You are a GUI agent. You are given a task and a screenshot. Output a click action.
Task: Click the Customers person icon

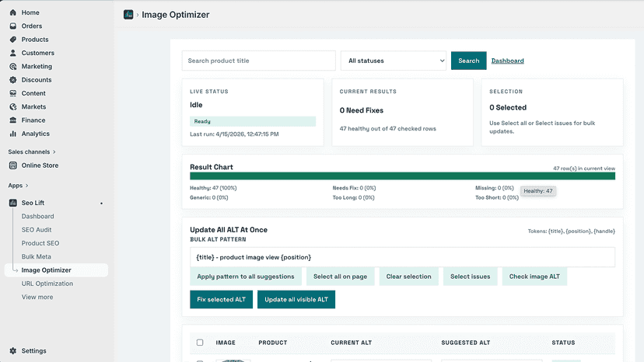[x=13, y=53]
